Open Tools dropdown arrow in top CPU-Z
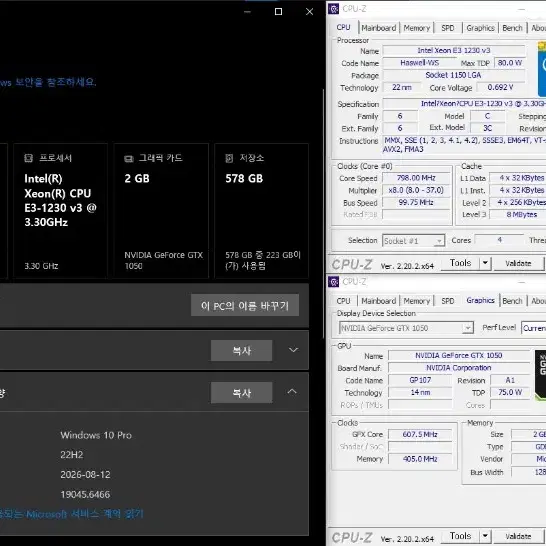The image size is (546, 546). [485, 263]
